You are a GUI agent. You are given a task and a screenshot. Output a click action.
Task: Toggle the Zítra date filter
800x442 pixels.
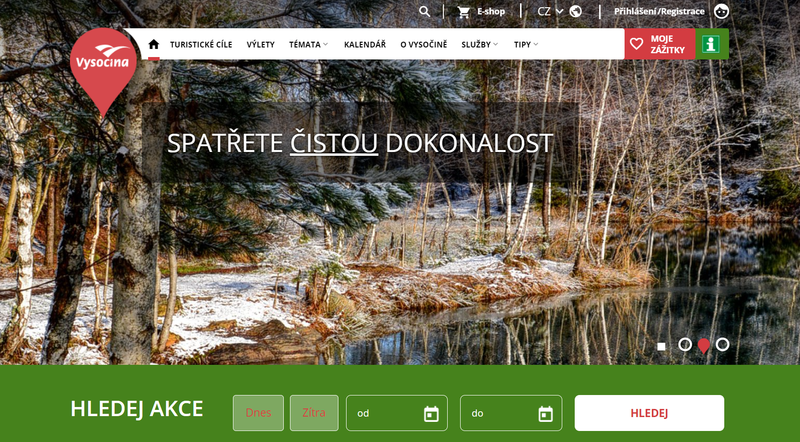pos(314,413)
